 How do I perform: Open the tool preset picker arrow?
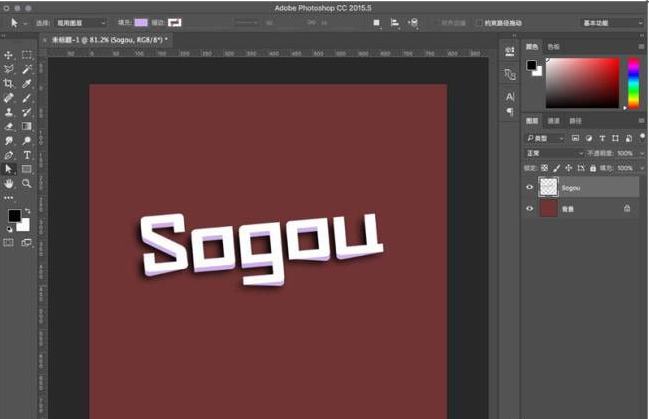click(25, 23)
